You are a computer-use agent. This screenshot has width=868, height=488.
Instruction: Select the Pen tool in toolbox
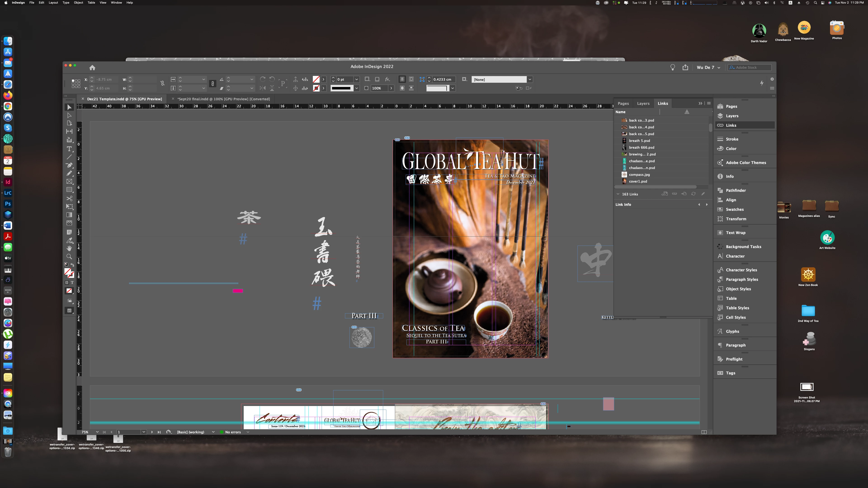[69, 165]
